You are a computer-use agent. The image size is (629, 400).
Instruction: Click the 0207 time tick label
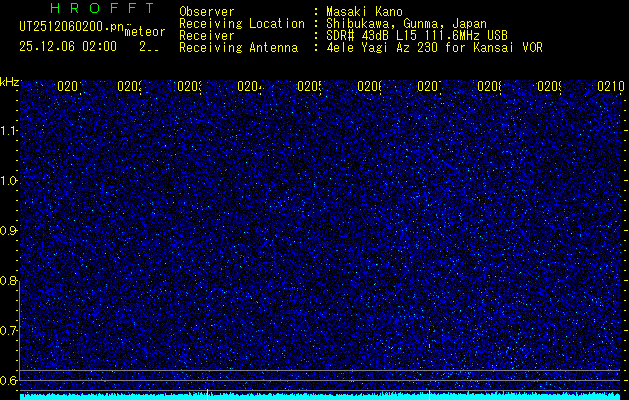pos(429,86)
